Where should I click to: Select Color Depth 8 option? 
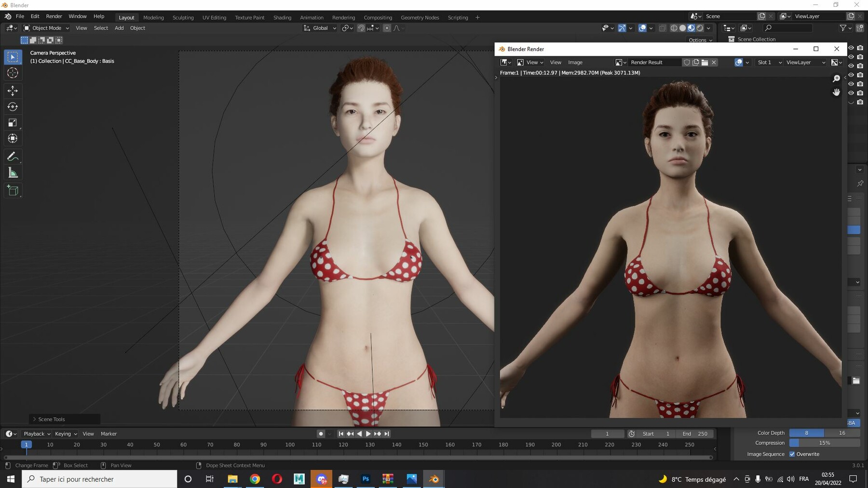pos(807,433)
